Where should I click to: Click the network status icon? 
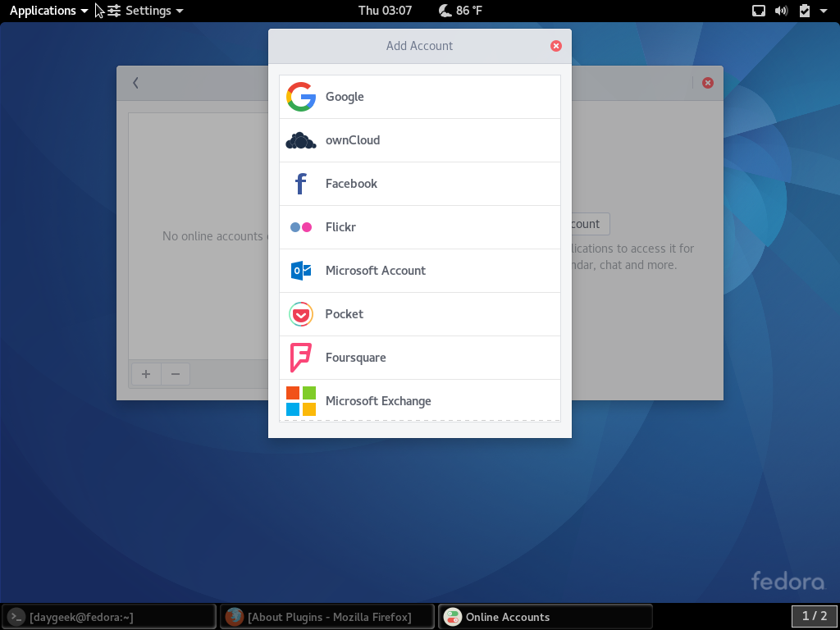[x=759, y=11]
